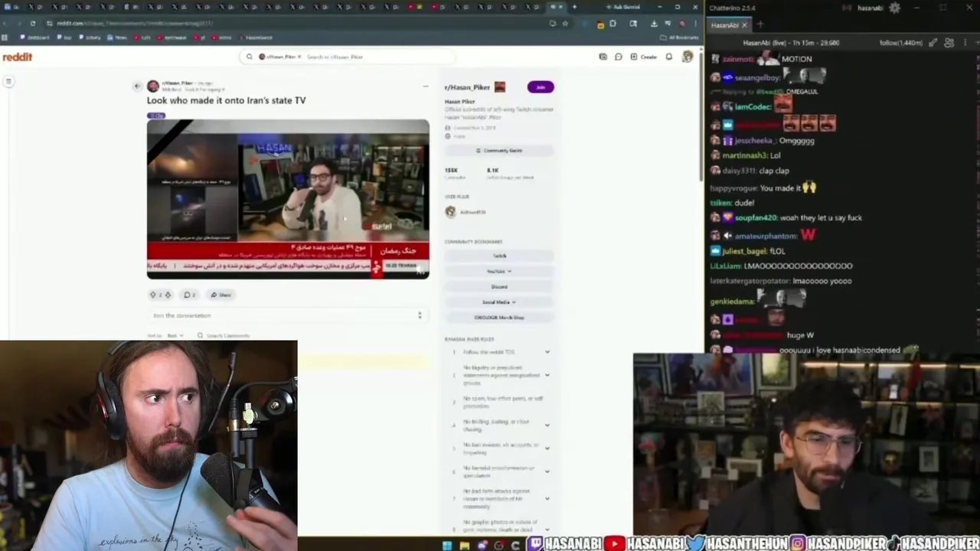Open Reddit user avatar menu
980x551 pixels.
[x=688, y=57]
